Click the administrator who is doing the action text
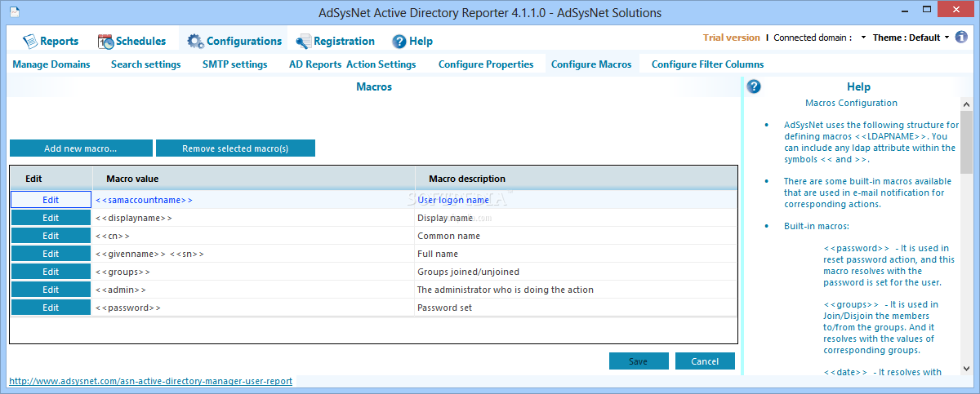Image resolution: width=980 pixels, height=394 pixels. point(506,290)
